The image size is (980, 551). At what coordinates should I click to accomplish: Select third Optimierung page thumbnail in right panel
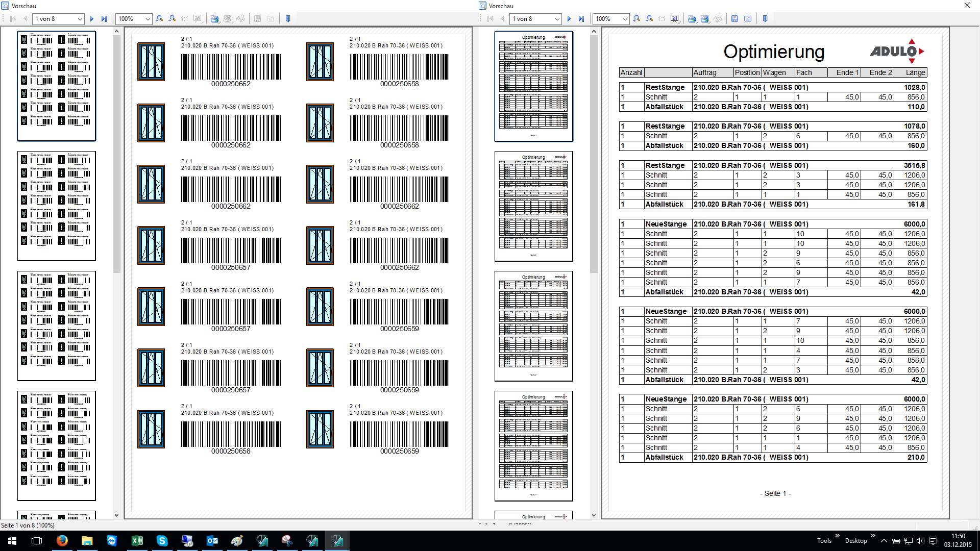pos(534,326)
